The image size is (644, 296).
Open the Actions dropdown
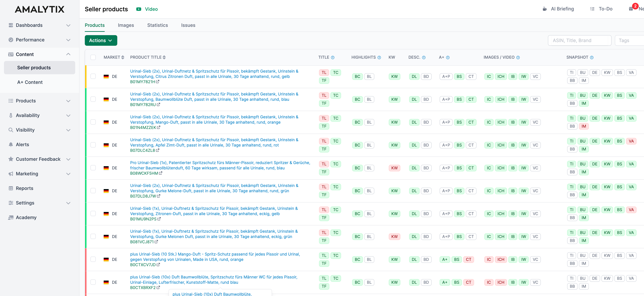[x=101, y=40]
